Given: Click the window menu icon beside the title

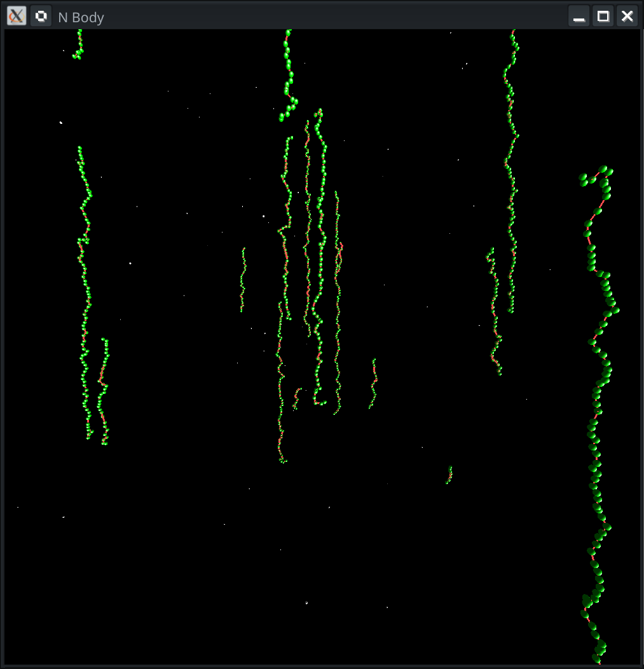Looking at the screenshot, I should pyautogui.click(x=40, y=15).
